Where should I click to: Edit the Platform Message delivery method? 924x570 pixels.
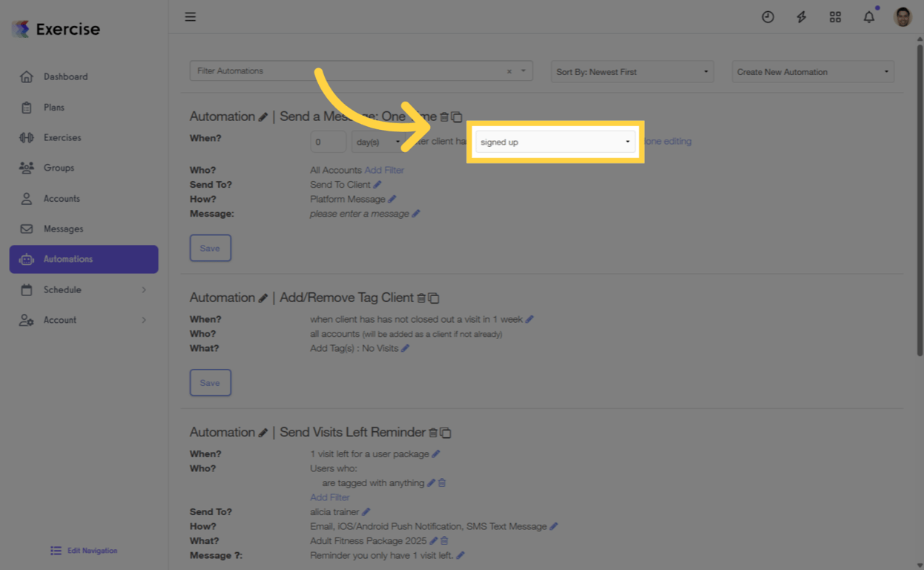392,199
